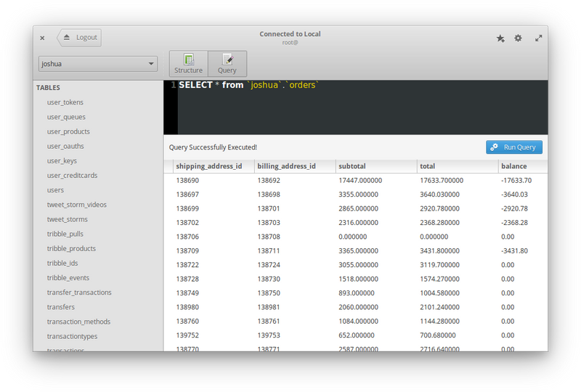Select the transaction_methods table
The width and height of the screenshot is (581, 392).
pyautogui.click(x=78, y=322)
